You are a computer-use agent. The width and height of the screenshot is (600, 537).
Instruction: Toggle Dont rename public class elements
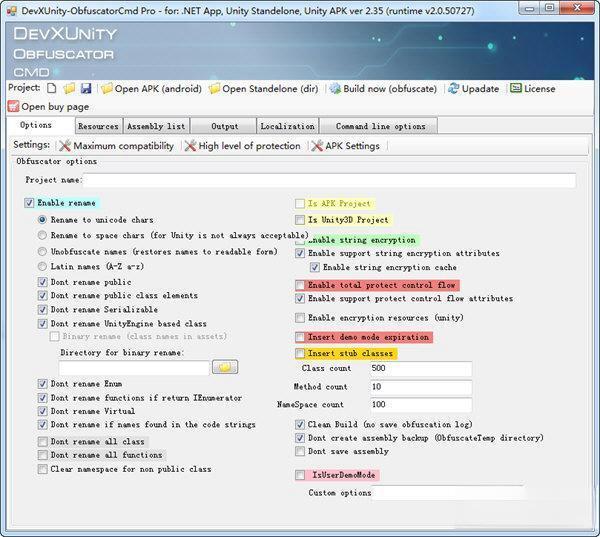42,295
